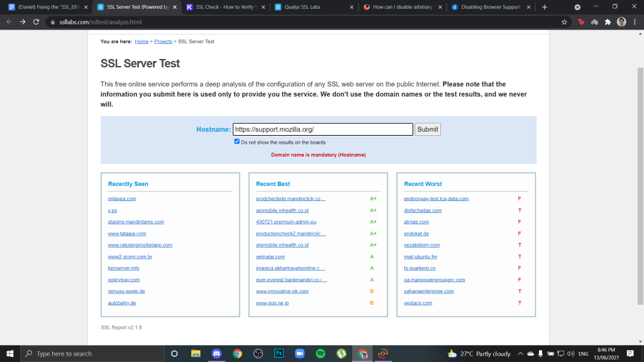Image resolution: width=644 pixels, height=362 pixels.
Task: Submit the hostname for testing
Action: point(428,129)
